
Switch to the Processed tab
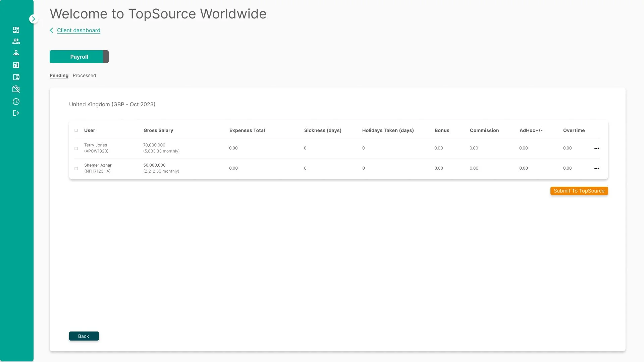84,75
